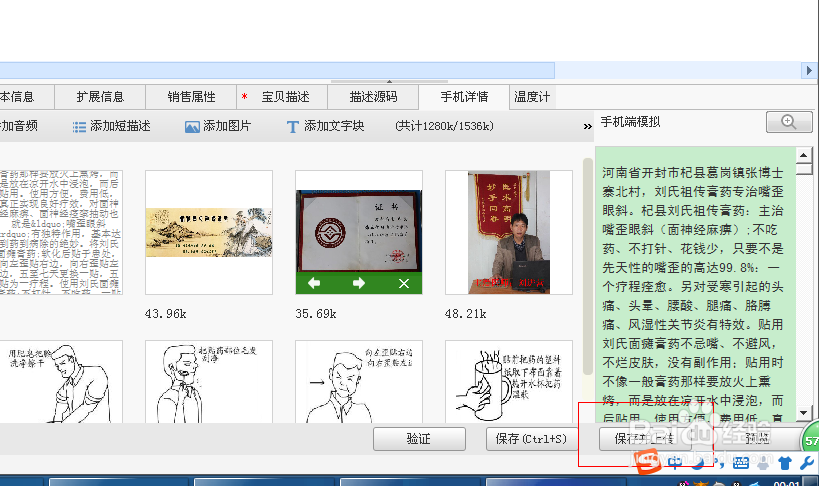
Task: Click the Sogou input method logo
Action: (648, 463)
